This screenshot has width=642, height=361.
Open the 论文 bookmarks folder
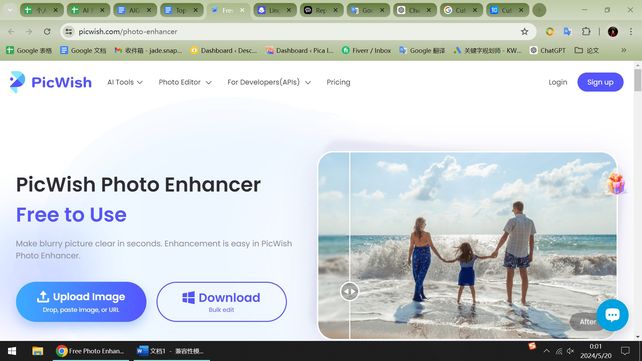click(x=587, y=50)
